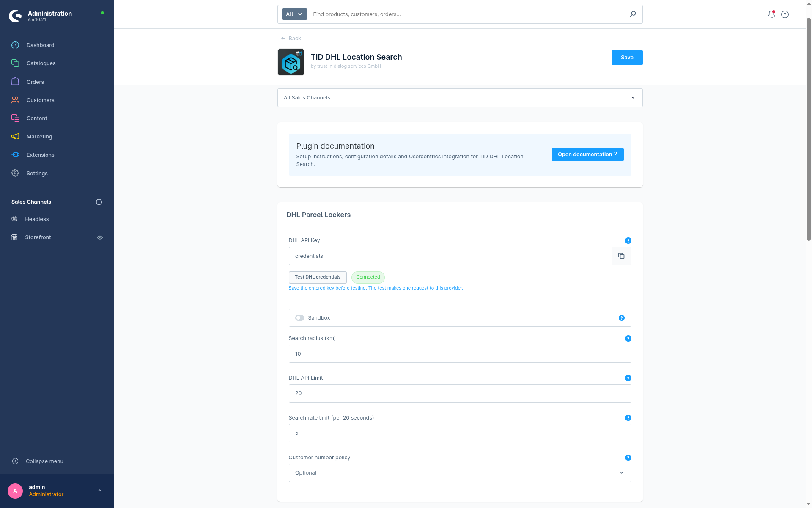Click the Dashboard gauge icon
812x508 pixels.
click(x=15, y=45)
